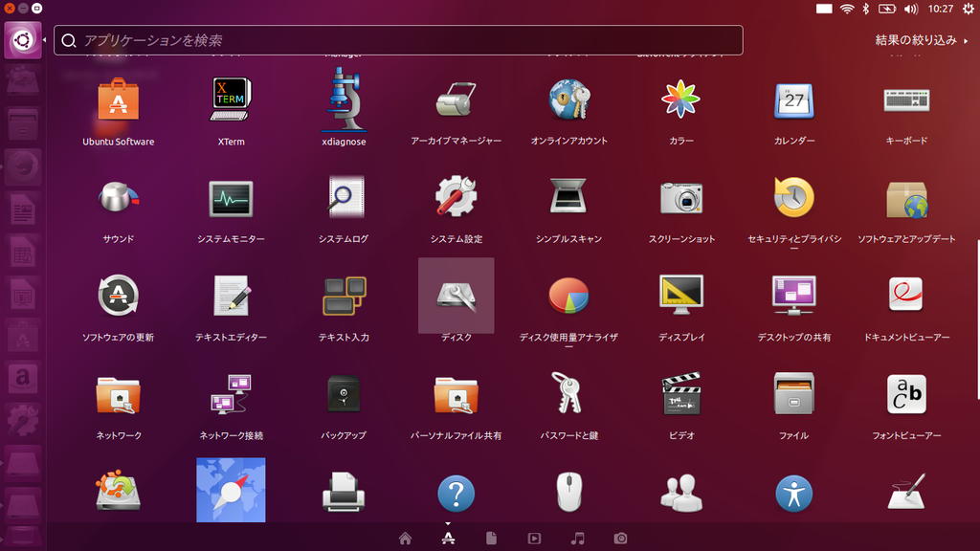
Task: Open startup disk creator icon
Action: pos(118,492)
